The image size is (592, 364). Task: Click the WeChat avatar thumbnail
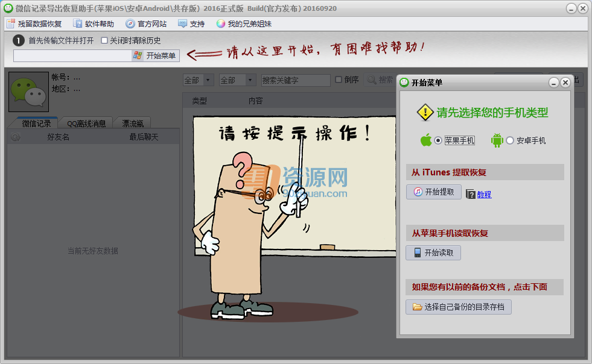[x=29, y=92]
